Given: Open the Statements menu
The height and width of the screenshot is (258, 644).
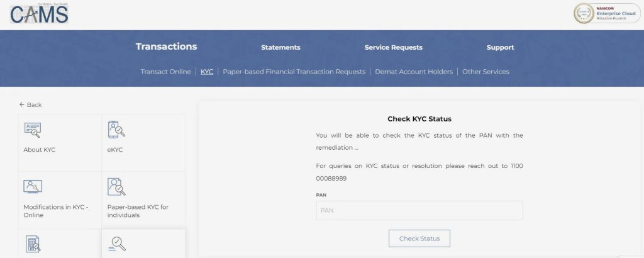Looking at the screenshot, I should pos(280,47).
